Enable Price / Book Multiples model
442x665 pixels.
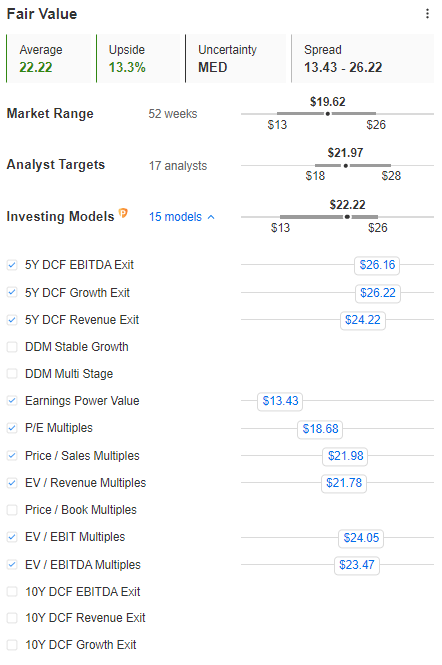[12, 510]
